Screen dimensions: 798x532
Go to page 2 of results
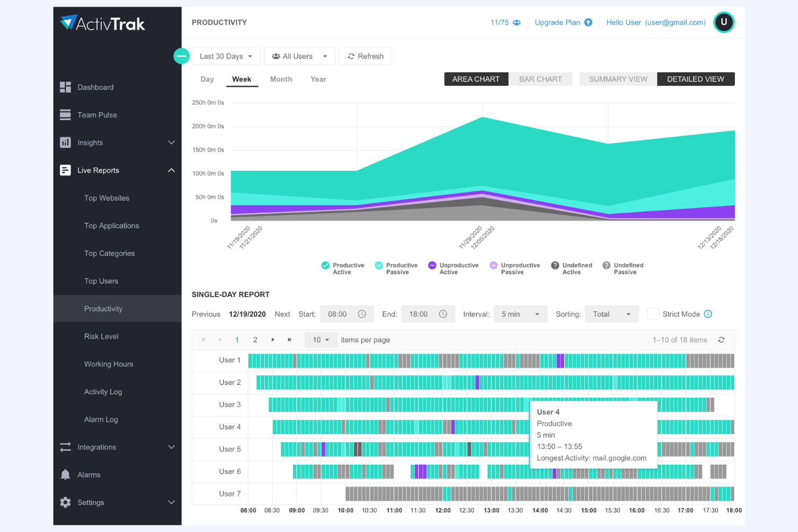pos(255,340)
